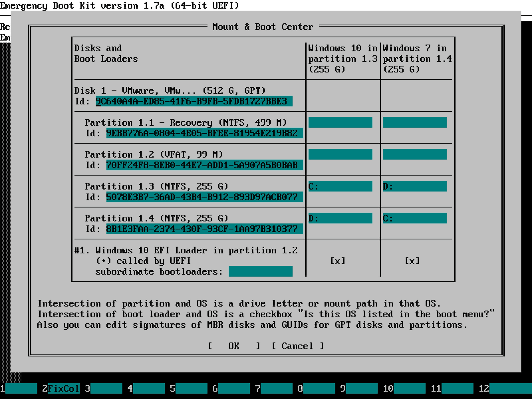The width and height of the screenshot is (532, 399).
Task: Click Windows 10 mount field for Recovery partition
Action: point(340,123)
